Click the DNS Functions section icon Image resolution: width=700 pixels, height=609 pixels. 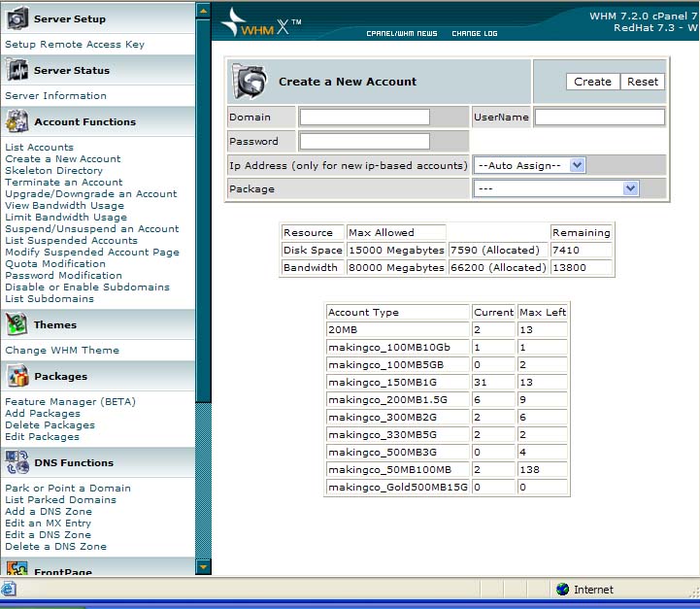tap(17, 462)
